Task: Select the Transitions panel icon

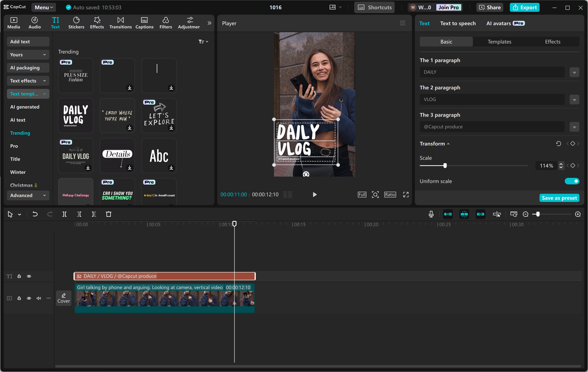Action: point(120,22)
